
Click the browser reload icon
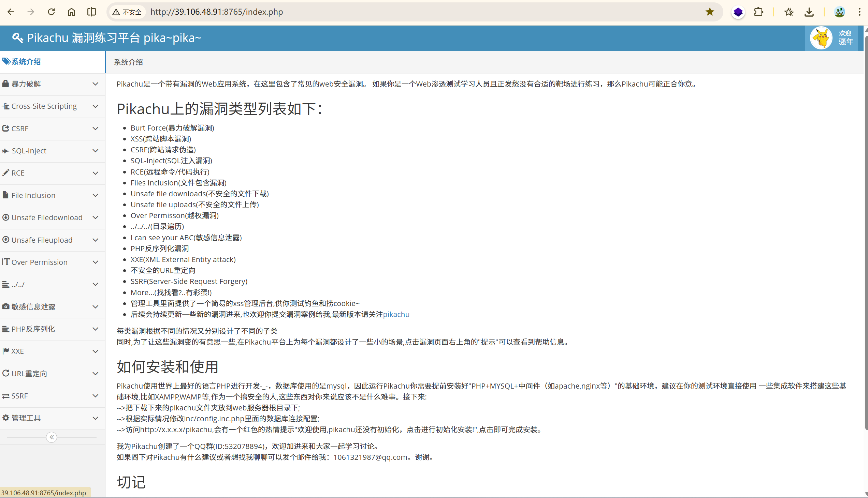pos(51,12)
